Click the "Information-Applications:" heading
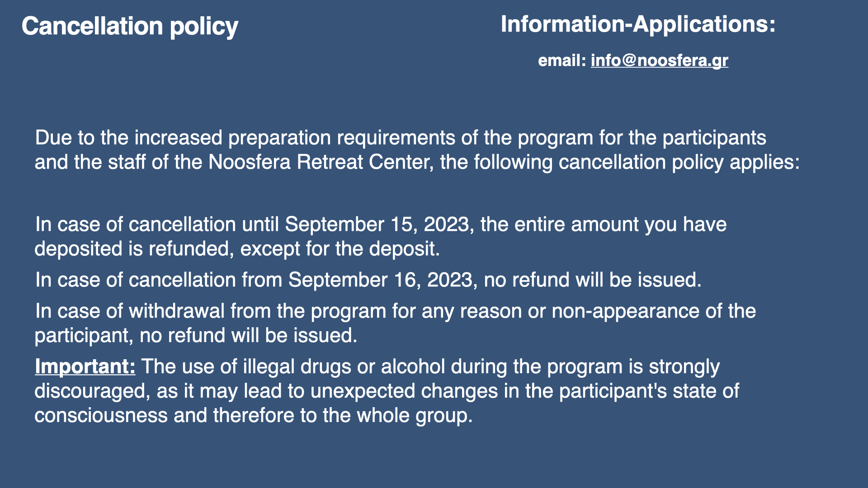The height and width of the screenshot is (488, 868). 638,24
